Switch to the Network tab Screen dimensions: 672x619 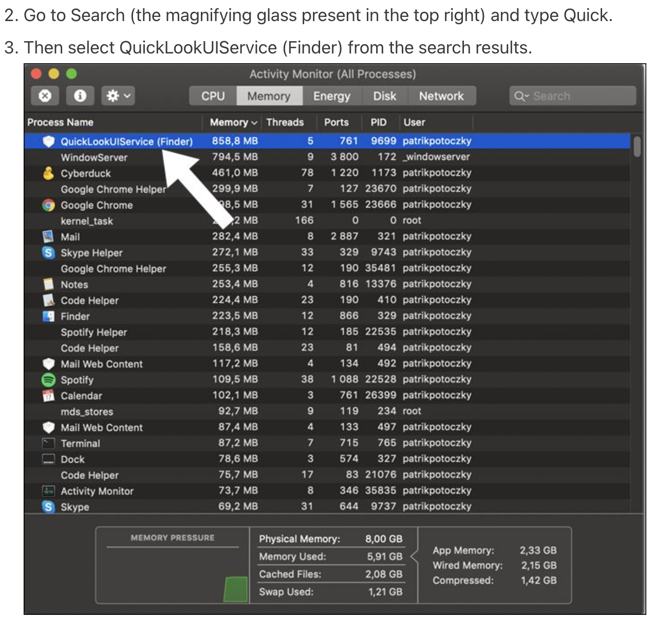(441, 96)
